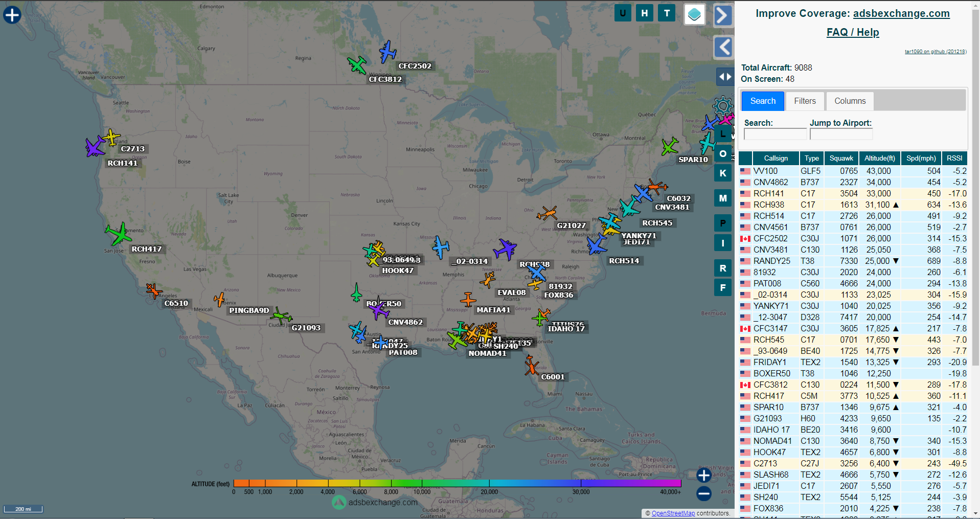Select the RANDY25 row in aircraft table

coord(853,261)
